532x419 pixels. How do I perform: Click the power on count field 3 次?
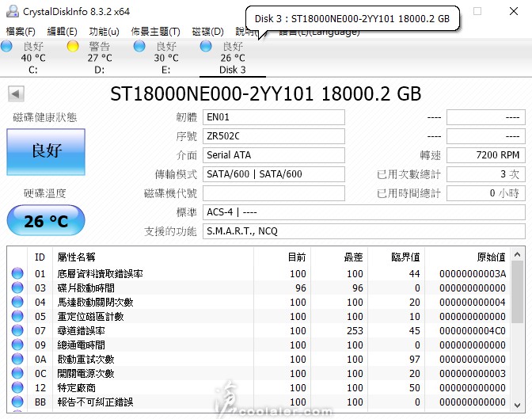486,174
